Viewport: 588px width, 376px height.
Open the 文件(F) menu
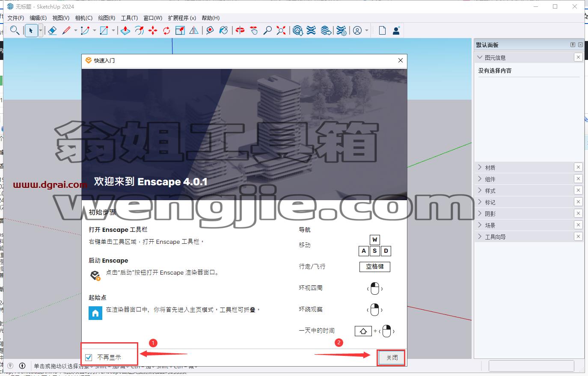[16, 18]
